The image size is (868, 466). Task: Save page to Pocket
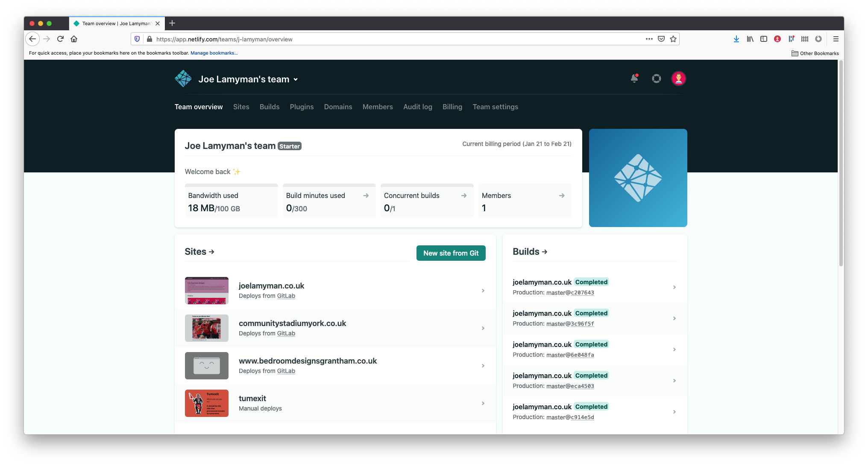tap(661, 39)
